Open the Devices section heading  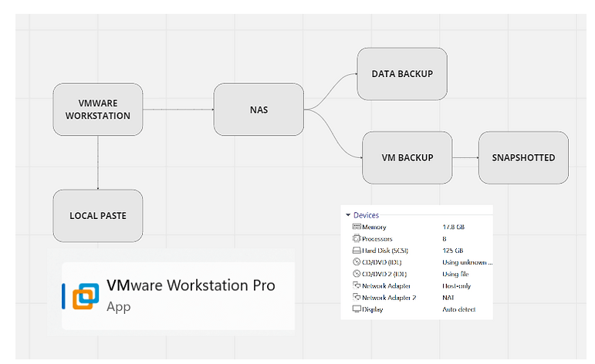[x=366, y=215]
